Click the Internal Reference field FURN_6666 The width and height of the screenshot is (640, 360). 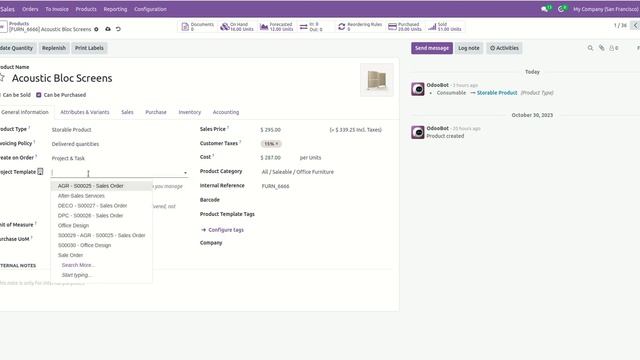click(327, 186)
